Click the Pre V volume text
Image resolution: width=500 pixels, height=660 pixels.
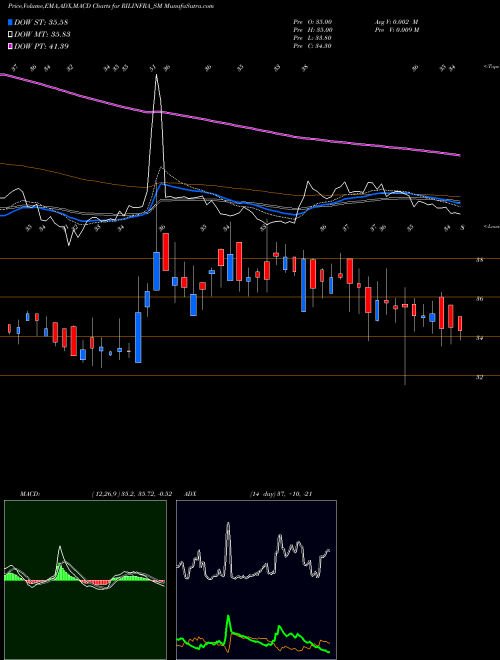click(396, 30)
